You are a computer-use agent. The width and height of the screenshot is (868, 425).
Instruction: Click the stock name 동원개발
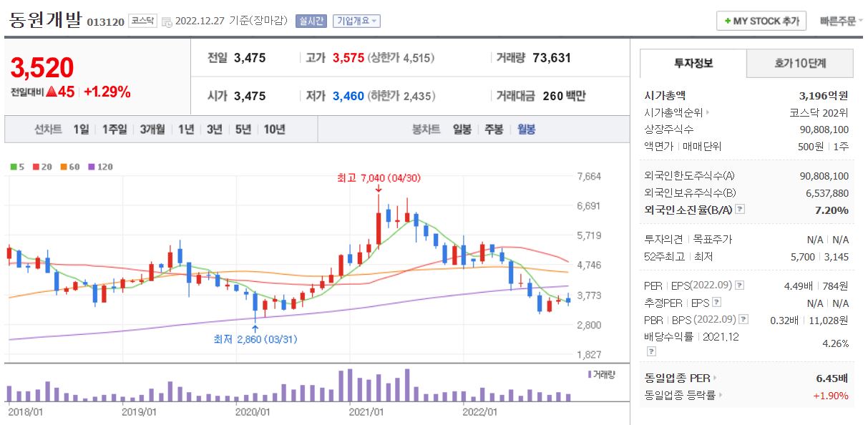(45, 19)
